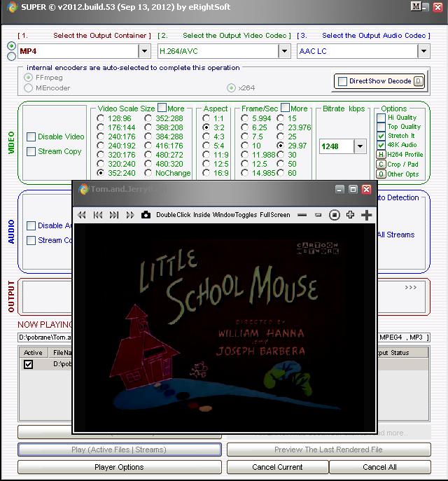Click Active column header in file list

[34, 353]
